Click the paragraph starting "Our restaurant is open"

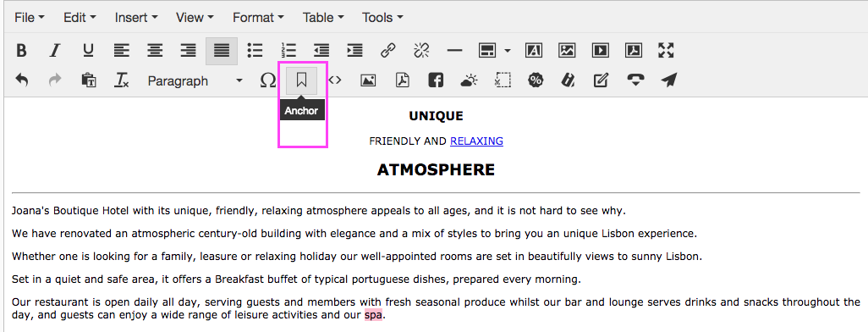point(436,309)
